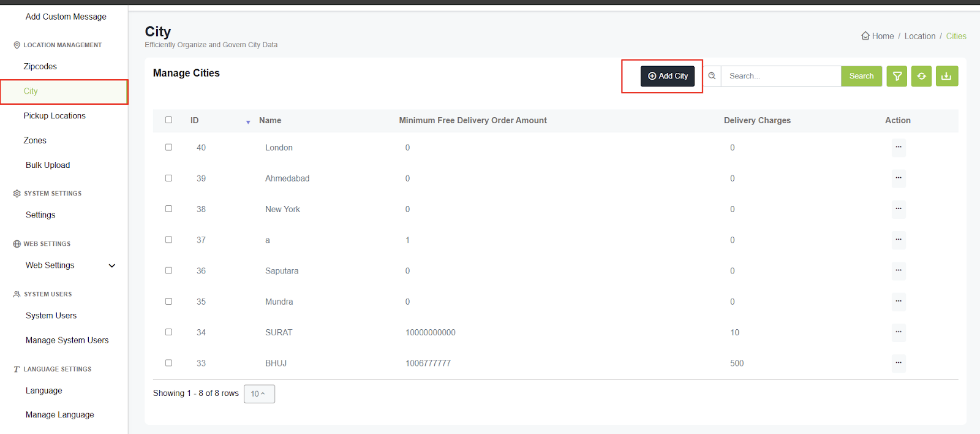The height and width of the screenshot is (434, 980).
Task: Open action menu for New York row
Action: (x=899, y=208)
